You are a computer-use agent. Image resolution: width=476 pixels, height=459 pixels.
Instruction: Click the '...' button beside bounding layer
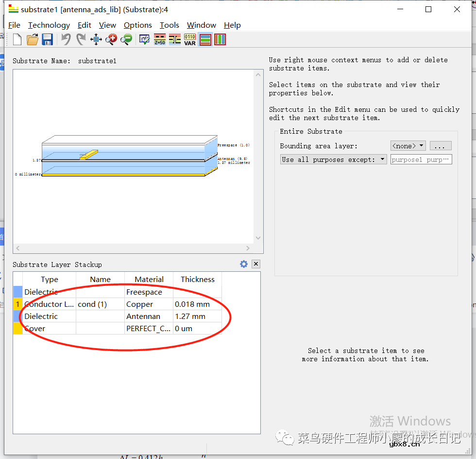[x=441, y=146]
